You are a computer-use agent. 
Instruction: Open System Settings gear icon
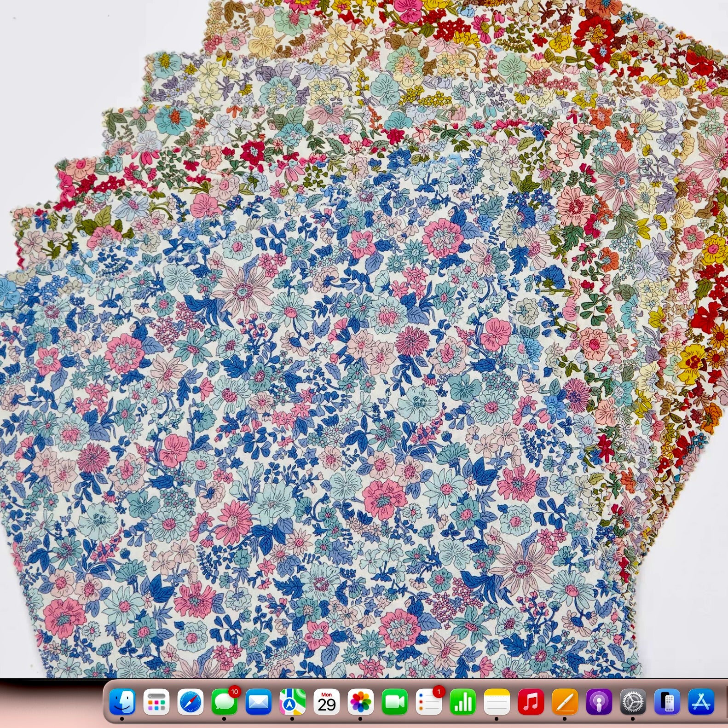(x=633, y=702)
